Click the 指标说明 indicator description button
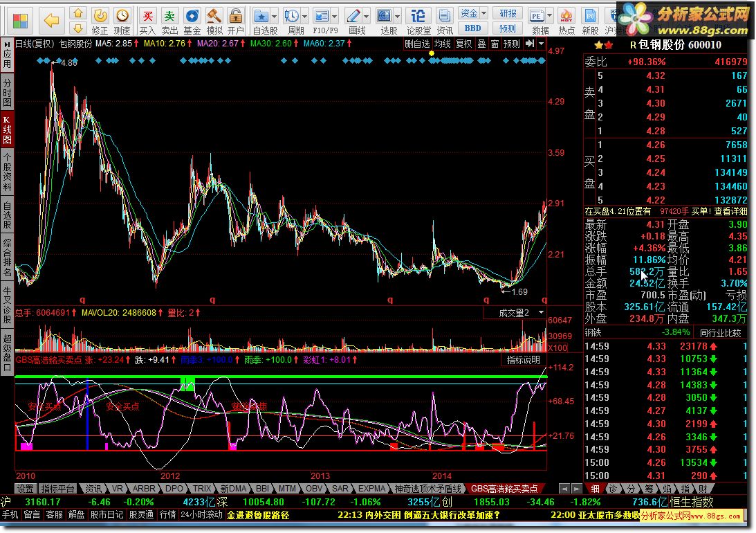Image resolution: width=756 pixels, height=533 pixels. tap(523, 360)
